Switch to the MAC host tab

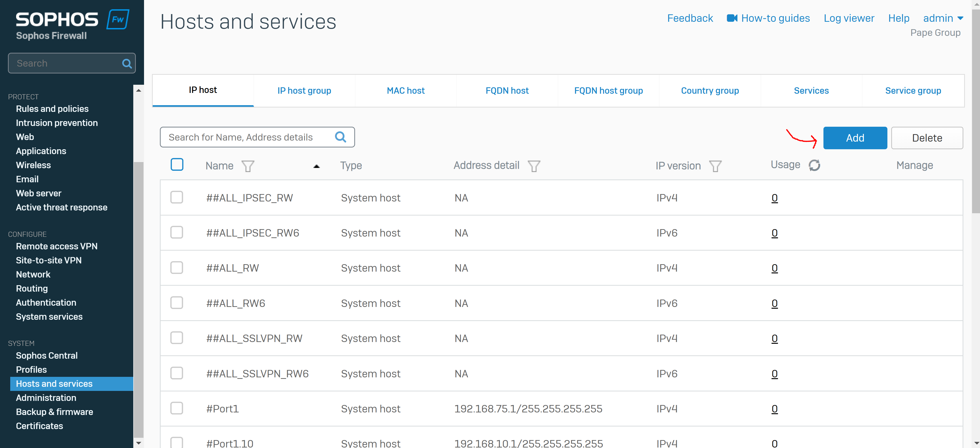[405, 91]
